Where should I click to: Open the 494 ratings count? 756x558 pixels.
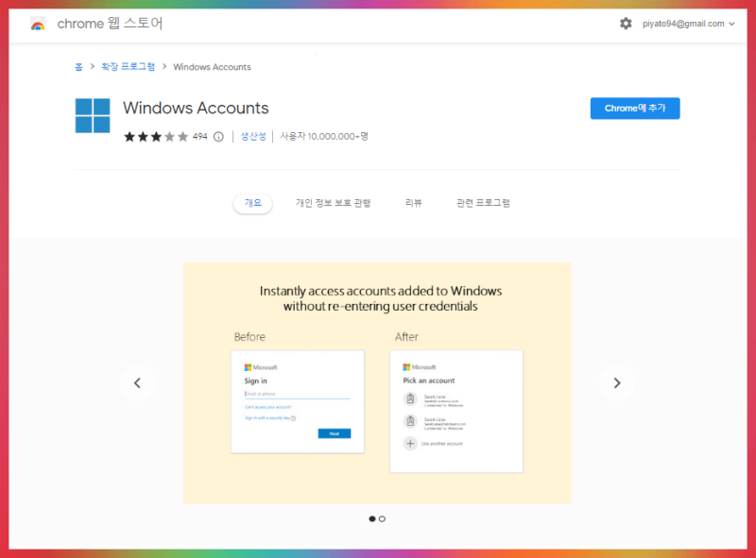[199, 137]
